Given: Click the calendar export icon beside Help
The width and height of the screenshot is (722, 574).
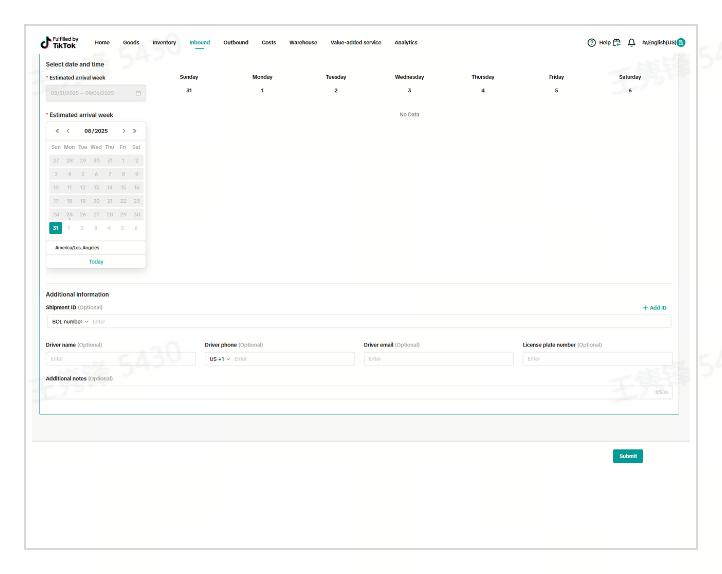Looking at the screenshot, I should tap(617, 42).
